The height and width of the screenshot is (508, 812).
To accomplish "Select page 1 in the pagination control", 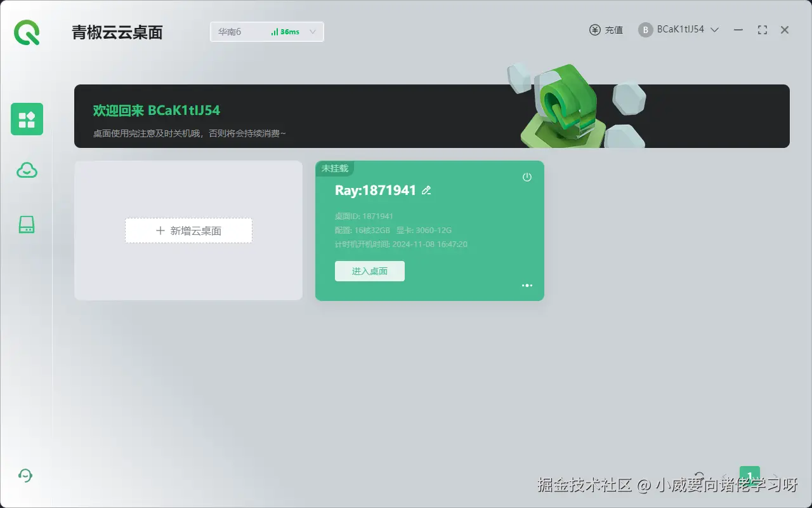I will pos(750,475).
